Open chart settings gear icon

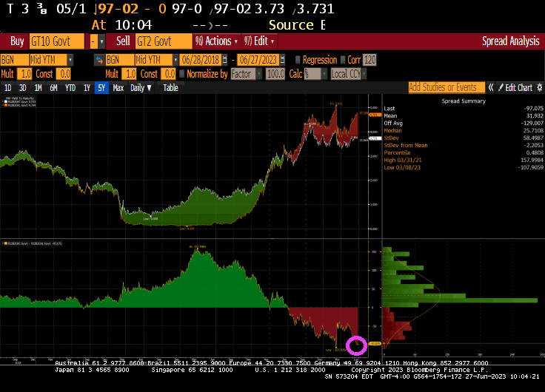539,88
